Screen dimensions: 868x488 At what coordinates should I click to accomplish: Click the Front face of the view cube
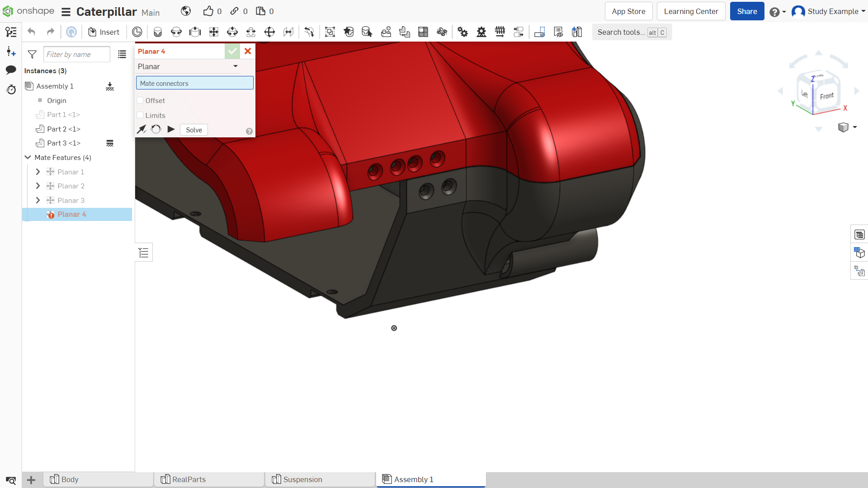point(826,96)
